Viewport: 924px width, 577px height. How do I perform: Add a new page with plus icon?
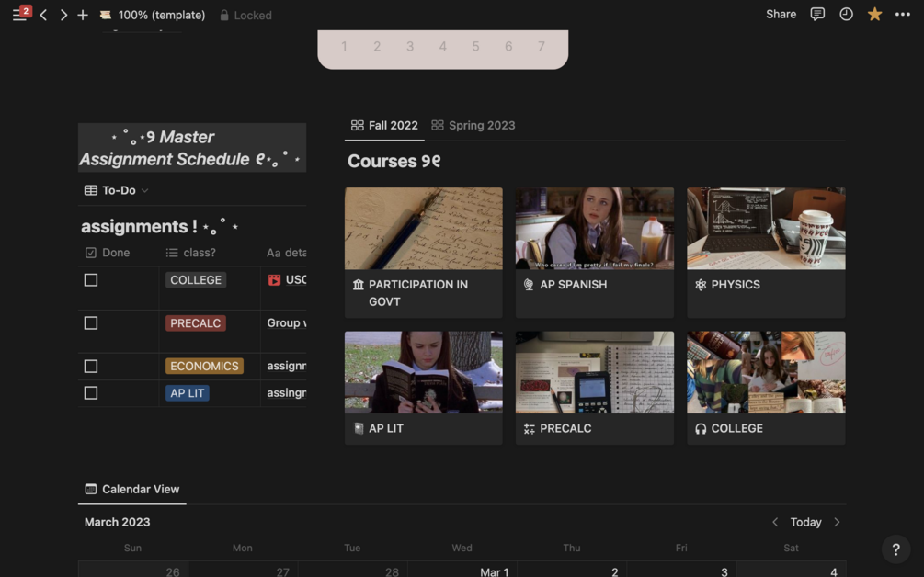tap(83, 16)
